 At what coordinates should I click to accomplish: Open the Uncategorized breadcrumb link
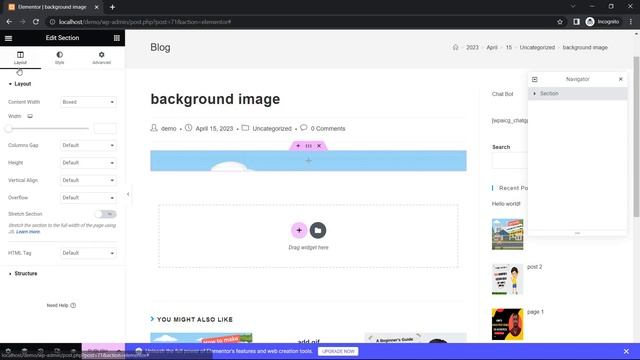click(537, 47)
